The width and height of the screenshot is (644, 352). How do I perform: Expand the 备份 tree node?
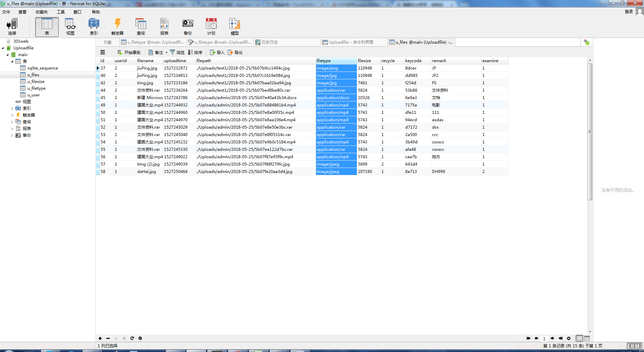(x=12, y=135)
